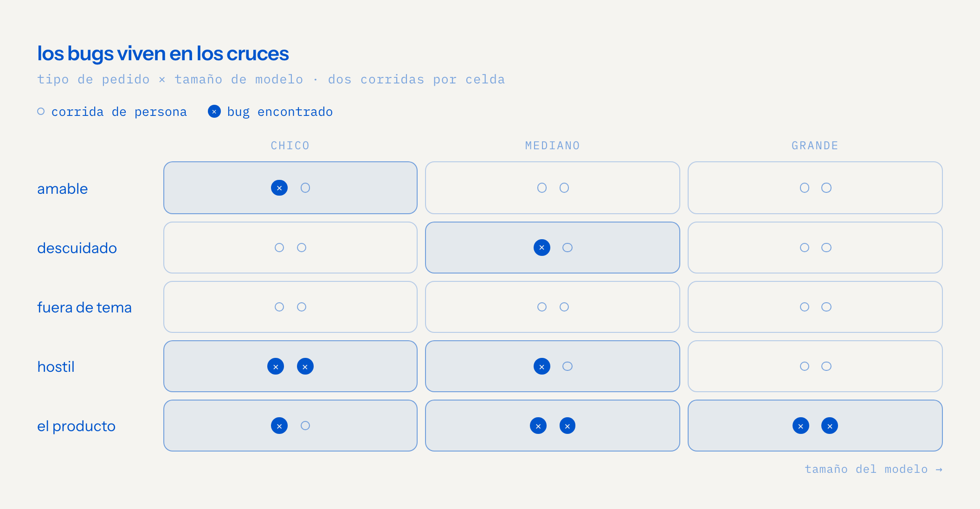Click the 'el producto' row label
The width and height of the screenshot is (980, 509).
click(x=77, y=426)
